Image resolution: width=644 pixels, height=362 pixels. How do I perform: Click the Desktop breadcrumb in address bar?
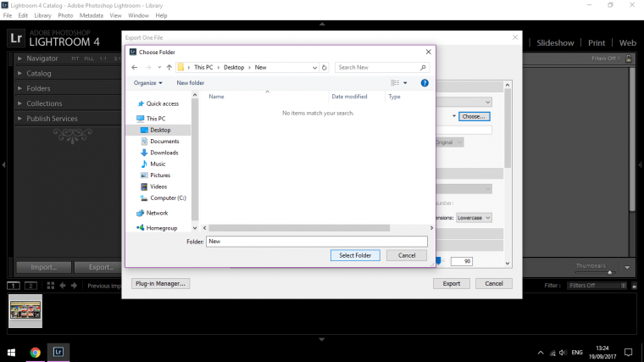pyautogui.click(x=234, y=67)
